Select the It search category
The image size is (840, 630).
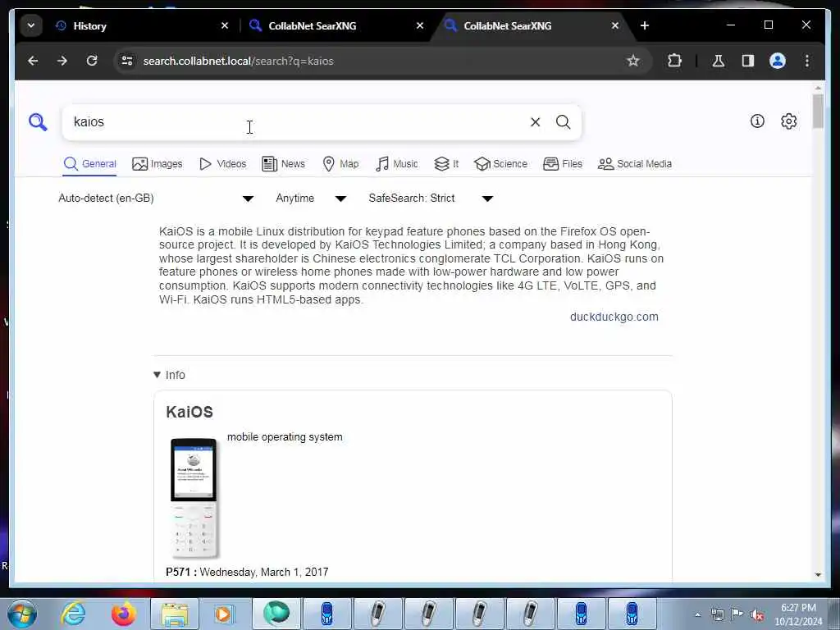pos(446,164)
